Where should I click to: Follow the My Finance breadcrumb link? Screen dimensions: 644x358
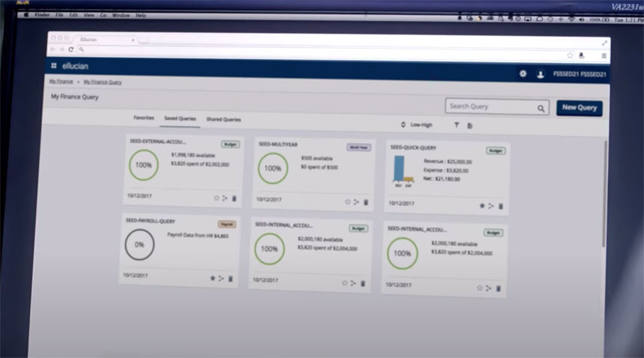point(61,81)
